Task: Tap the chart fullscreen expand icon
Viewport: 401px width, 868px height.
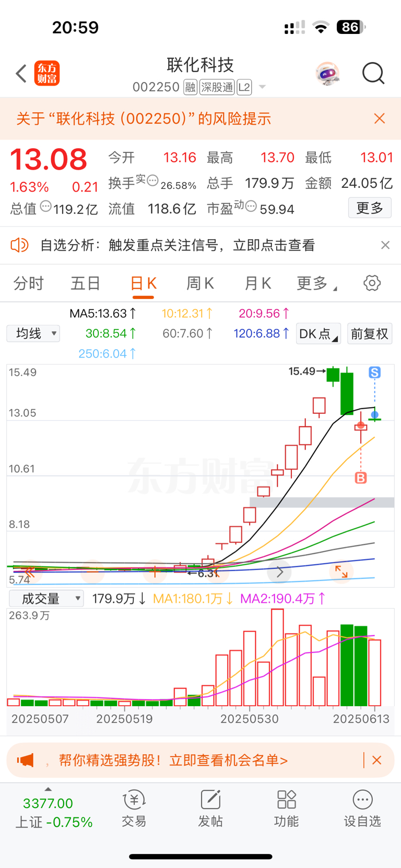Action: coord(341,572)
